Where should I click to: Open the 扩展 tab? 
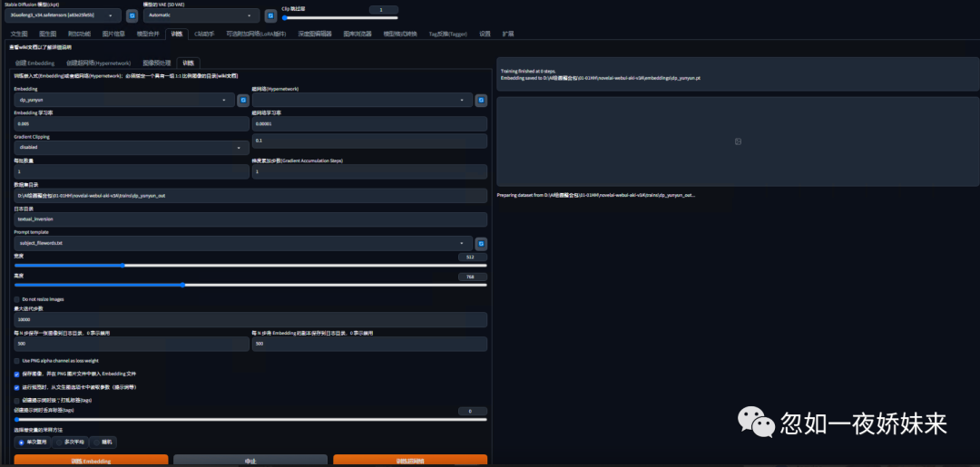point(508,34)
